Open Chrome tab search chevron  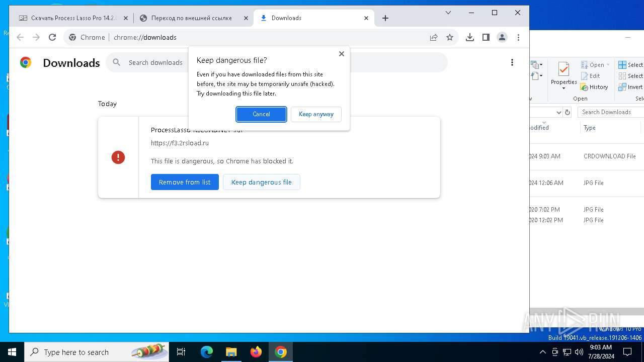coord(448,13)
